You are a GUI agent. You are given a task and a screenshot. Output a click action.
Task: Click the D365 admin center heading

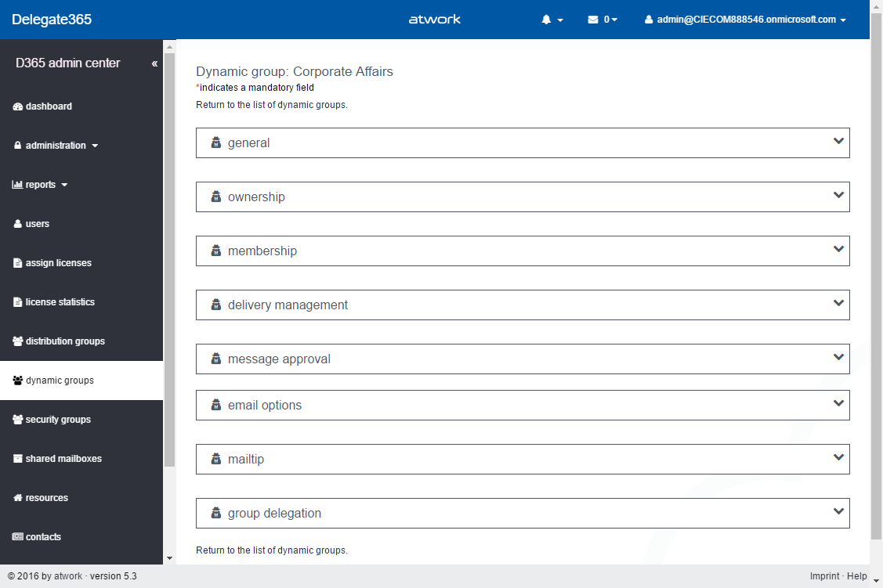68,63
